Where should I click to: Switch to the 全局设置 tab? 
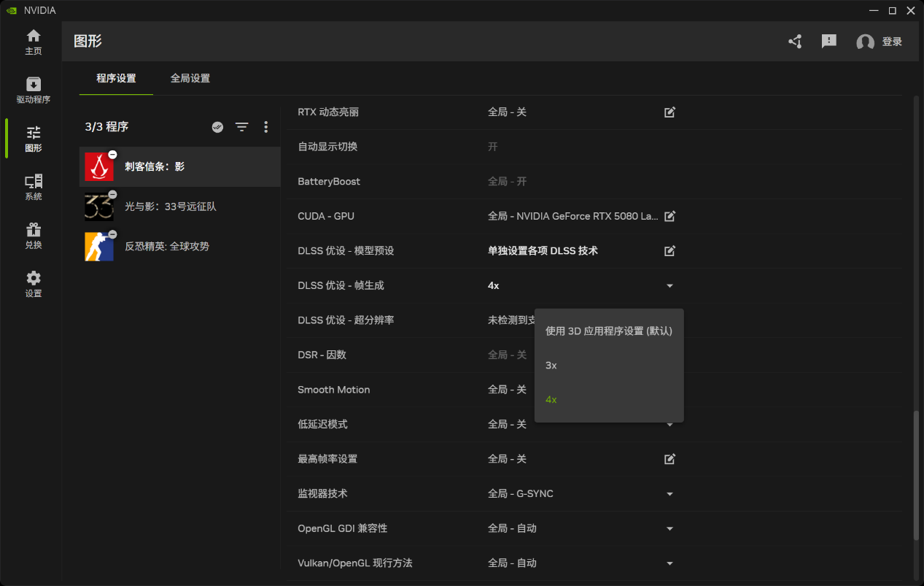tap(190, 78)
